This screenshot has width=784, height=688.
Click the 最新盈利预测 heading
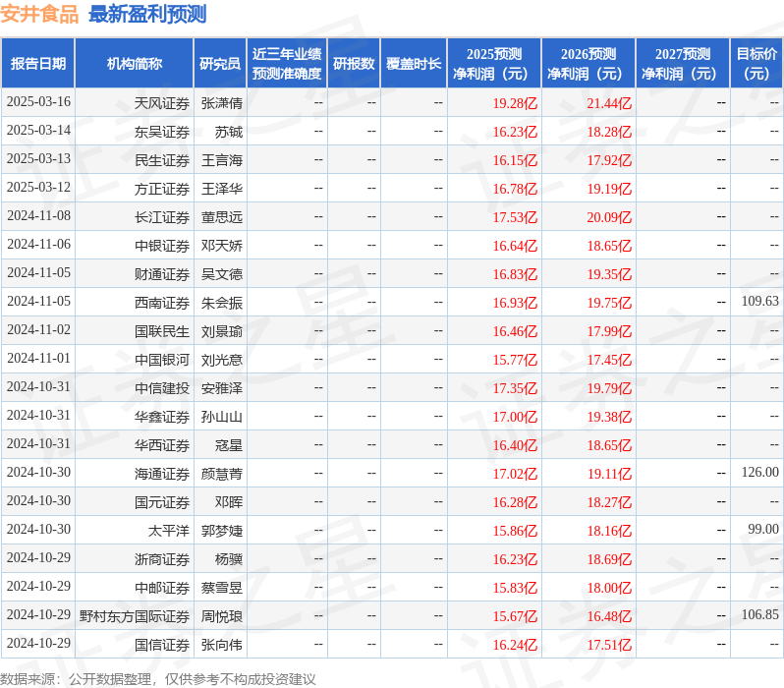tap(147, 14)
